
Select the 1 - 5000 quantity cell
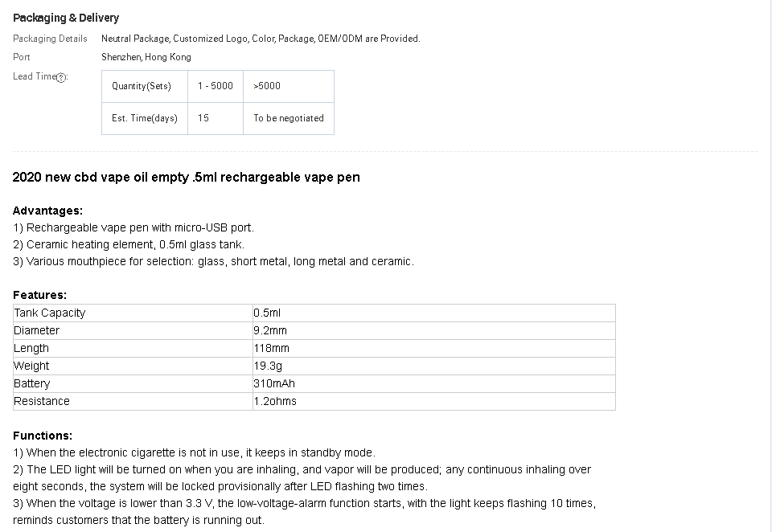click(216, 86)
